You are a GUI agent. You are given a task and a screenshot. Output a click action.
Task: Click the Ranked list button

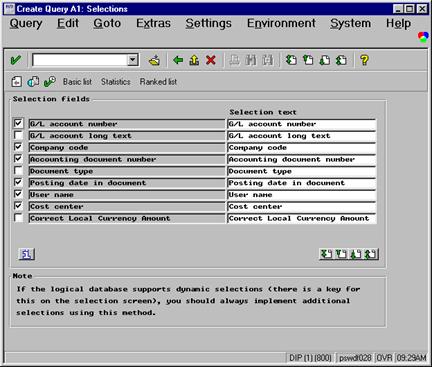(x=158, y=82)
